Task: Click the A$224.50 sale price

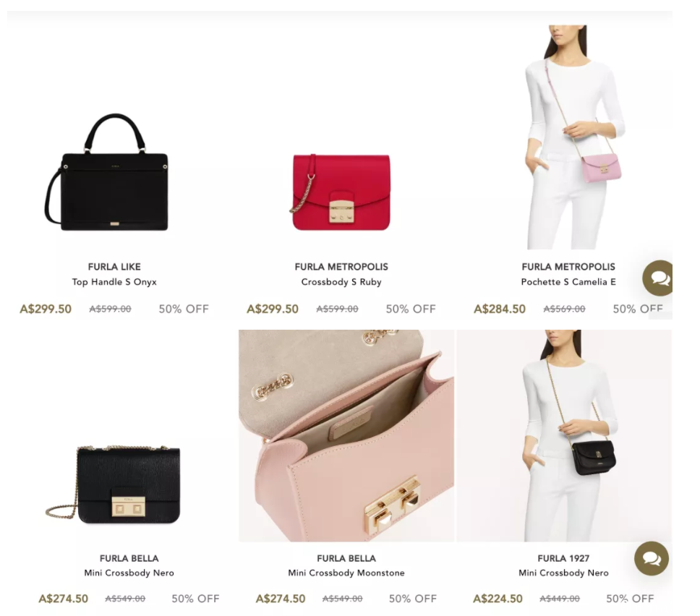Action: click(x=498, y=599)
